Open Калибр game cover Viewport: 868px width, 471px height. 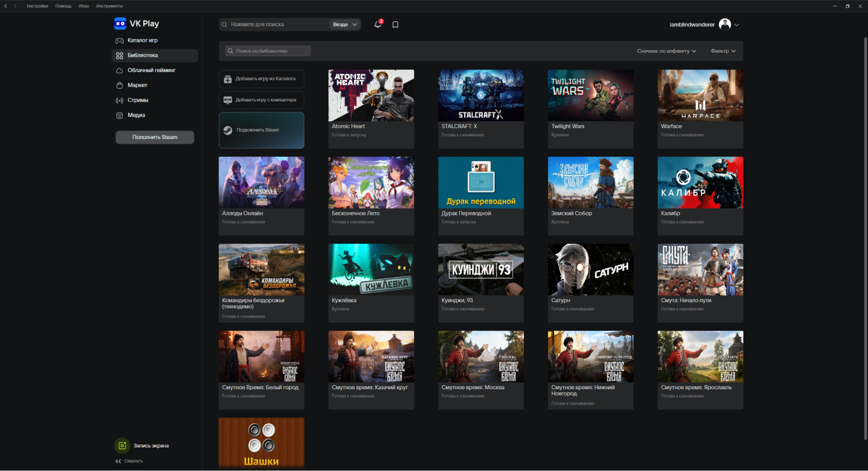click(x=700, y=182)
